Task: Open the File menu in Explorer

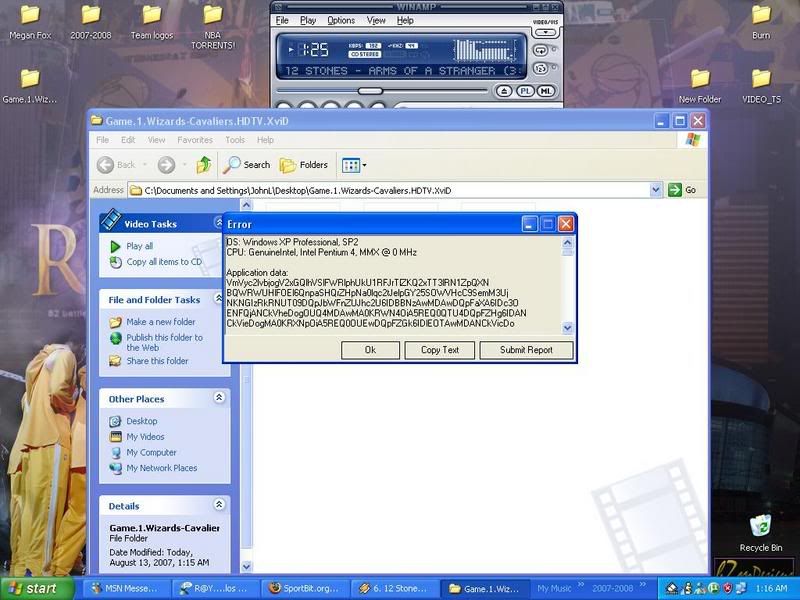Action: [x=103, y=140]
